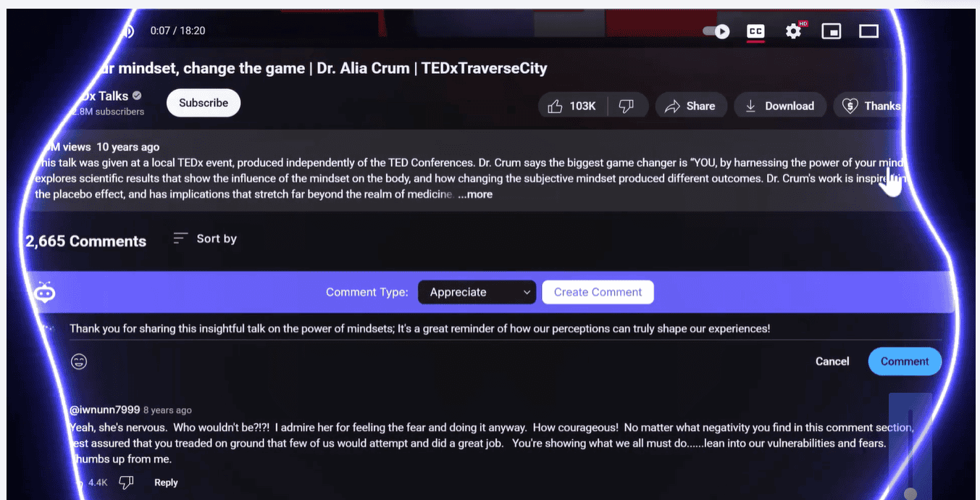Toggle the autoplay switch in player
980x500 pixels.
(716, 31)
